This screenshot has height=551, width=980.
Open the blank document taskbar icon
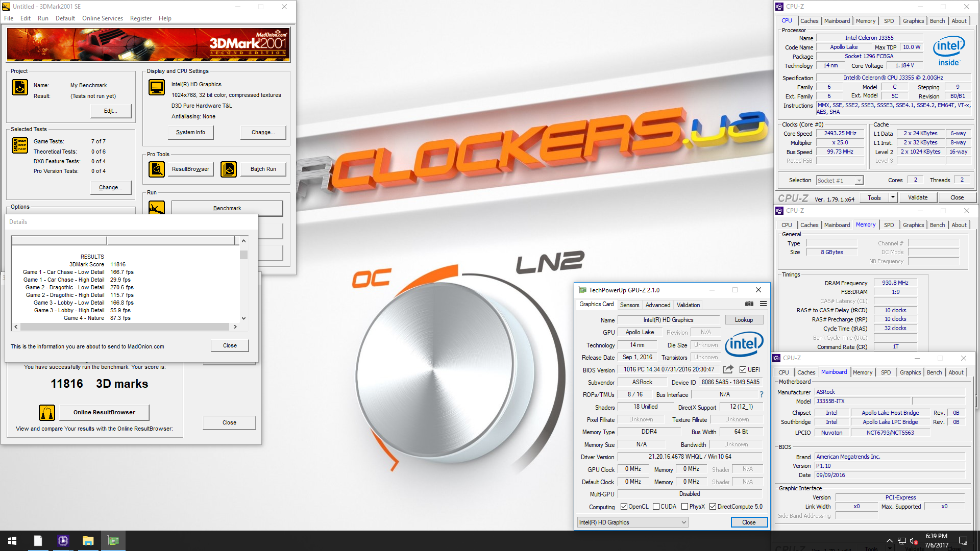click(38, 541)
